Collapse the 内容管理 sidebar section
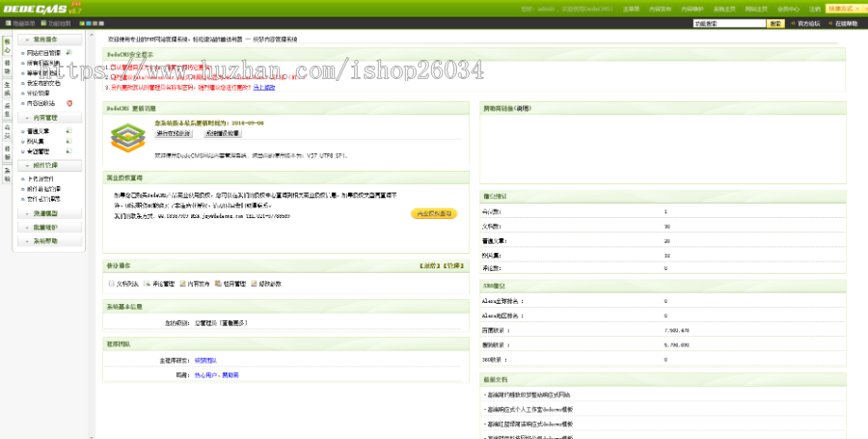 coord(49,118)
